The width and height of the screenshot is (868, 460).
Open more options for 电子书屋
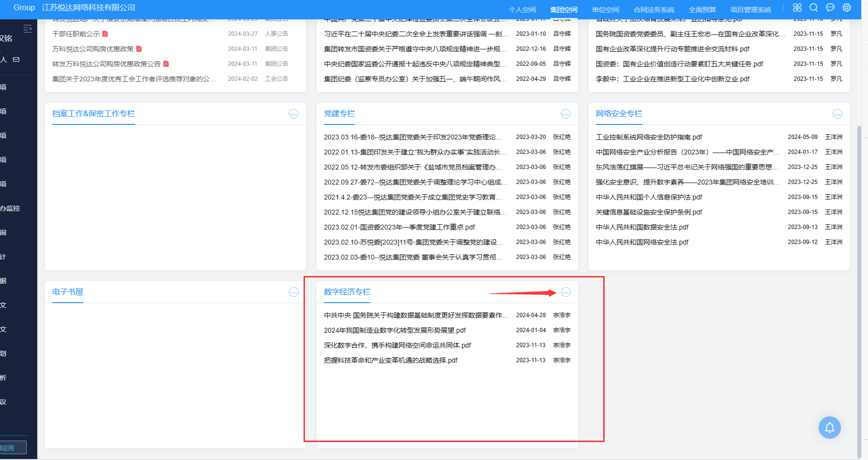(293, 292)
